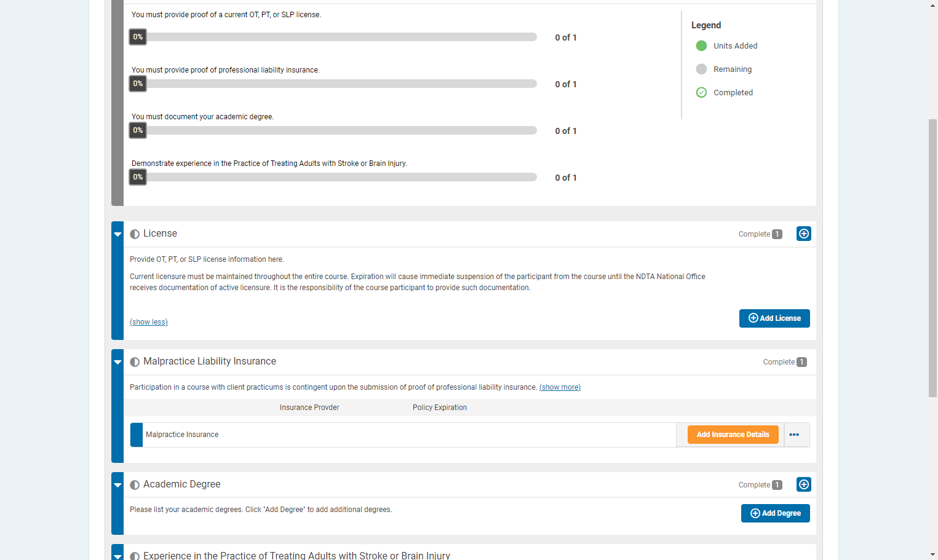Image resolution: width=938 pixels, height=560 pixels.
Task: Click the Add Insurance Details button
Action: [733, 435]
